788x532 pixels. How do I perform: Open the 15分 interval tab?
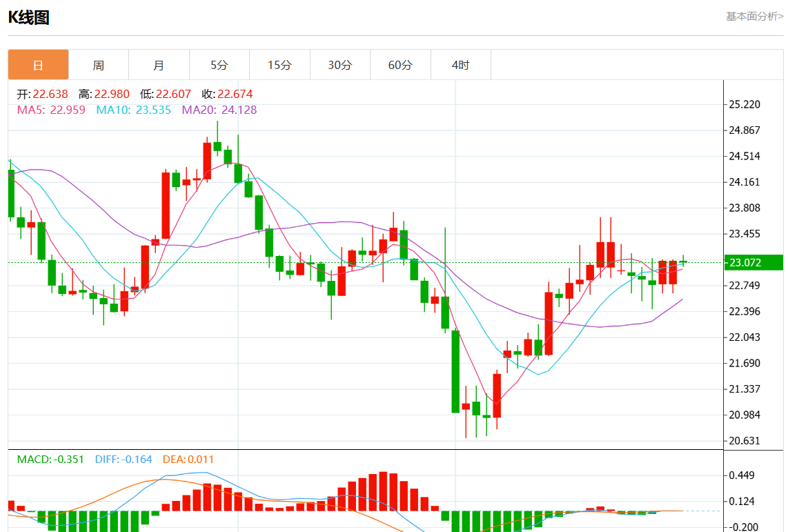(x=279, y=65)
